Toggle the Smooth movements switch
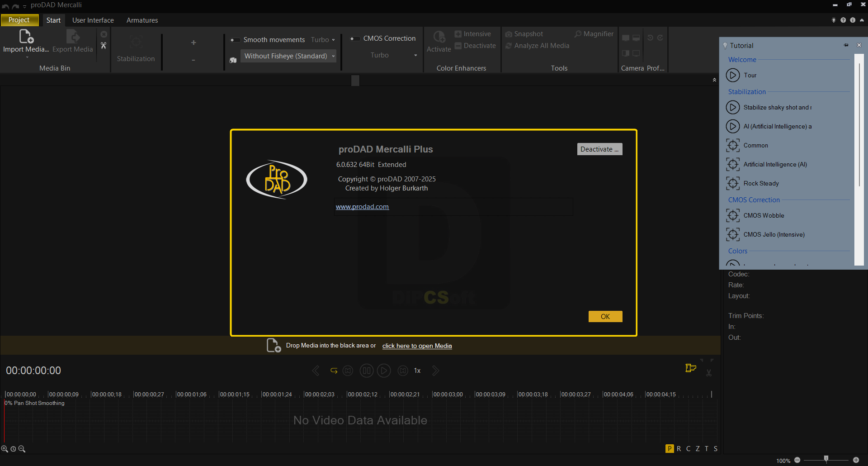This screenshot has width=868, height=466. pos(235,40)
